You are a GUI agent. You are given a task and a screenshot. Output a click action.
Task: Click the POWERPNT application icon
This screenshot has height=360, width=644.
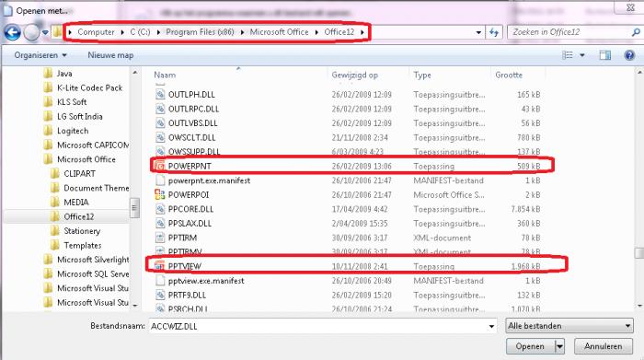(x=159, y=166)
